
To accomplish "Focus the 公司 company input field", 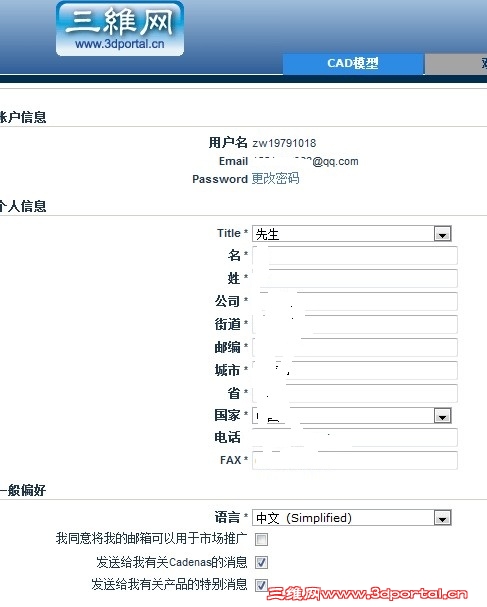I will 355,301.
